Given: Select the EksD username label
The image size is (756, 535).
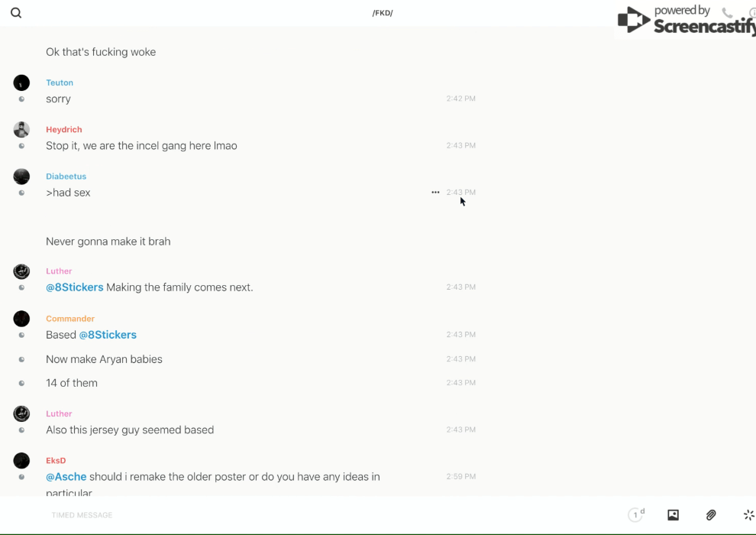Looking at the screenshot, I should (56, 461).
